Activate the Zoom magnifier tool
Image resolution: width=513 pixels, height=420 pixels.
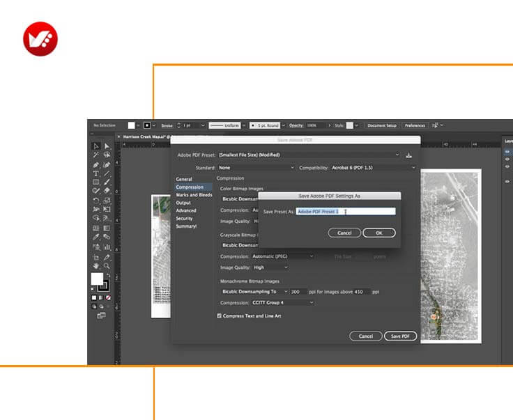click(x=107, y=266)
